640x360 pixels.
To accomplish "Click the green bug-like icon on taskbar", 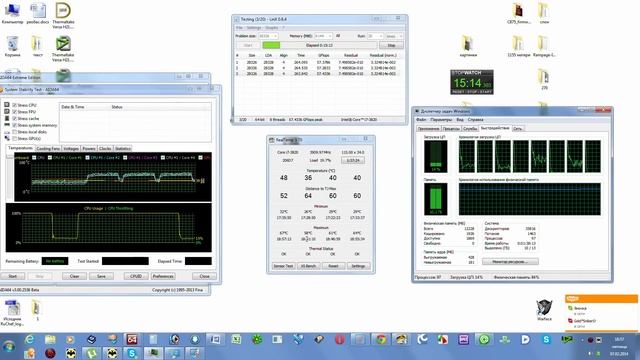I will pos(257,339).
